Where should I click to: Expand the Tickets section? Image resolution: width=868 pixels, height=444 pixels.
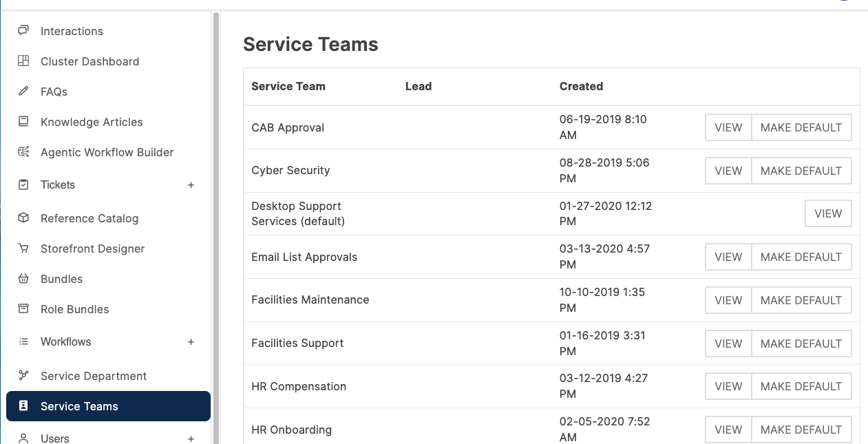[191, 184]
